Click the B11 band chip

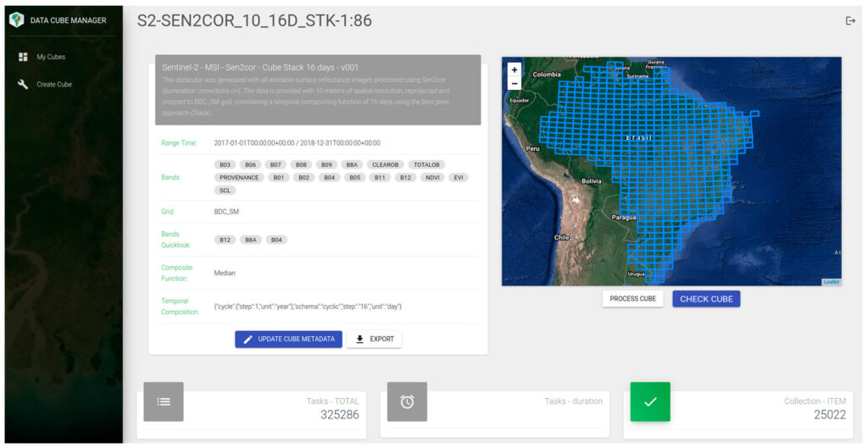coord(380,178)
